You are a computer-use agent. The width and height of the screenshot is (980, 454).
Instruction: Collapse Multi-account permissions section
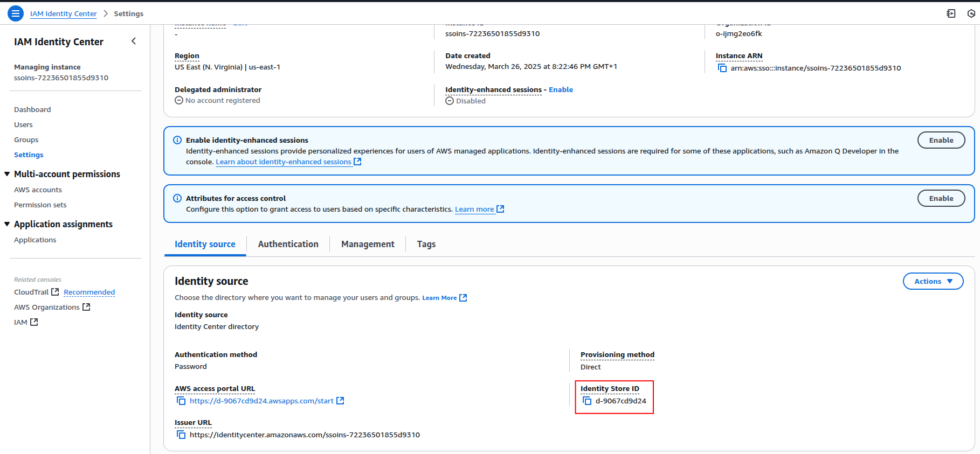click(x=8, y=174)
